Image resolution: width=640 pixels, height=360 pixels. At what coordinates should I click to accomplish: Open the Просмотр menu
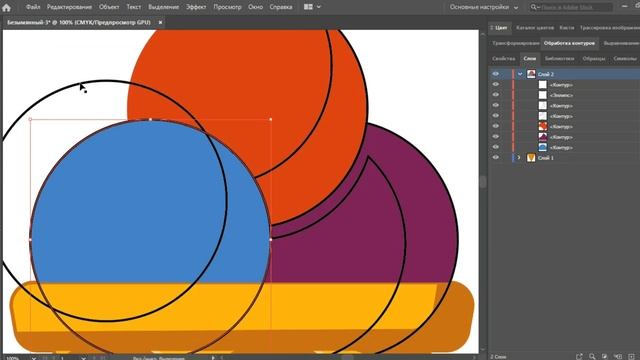point(227,7)
